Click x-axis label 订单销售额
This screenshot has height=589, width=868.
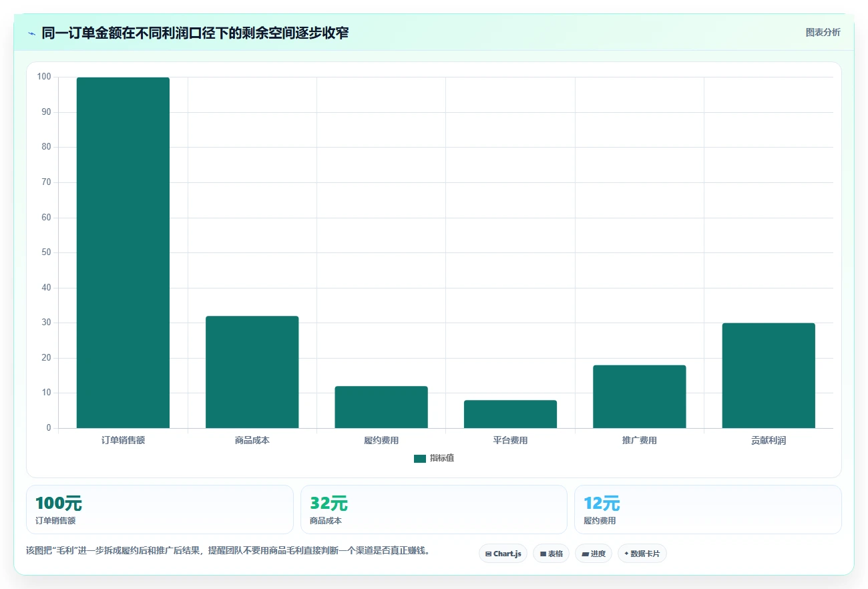[x=123, y=441]
